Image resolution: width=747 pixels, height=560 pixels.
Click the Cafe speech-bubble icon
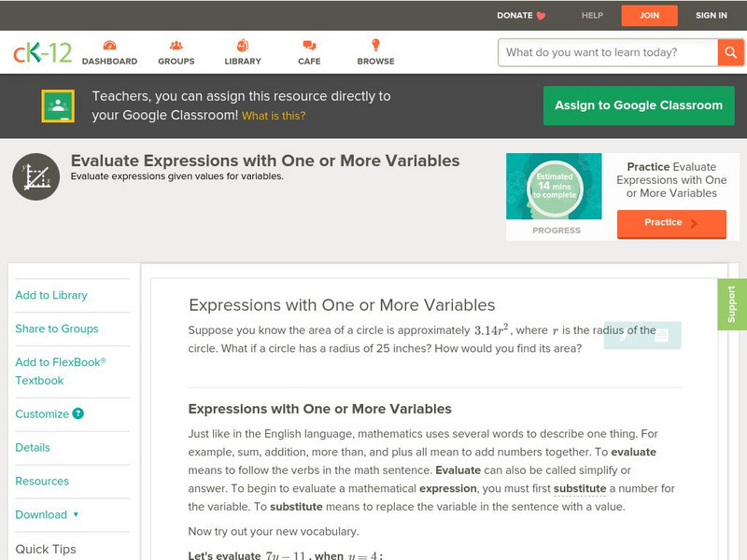[307, 43]
